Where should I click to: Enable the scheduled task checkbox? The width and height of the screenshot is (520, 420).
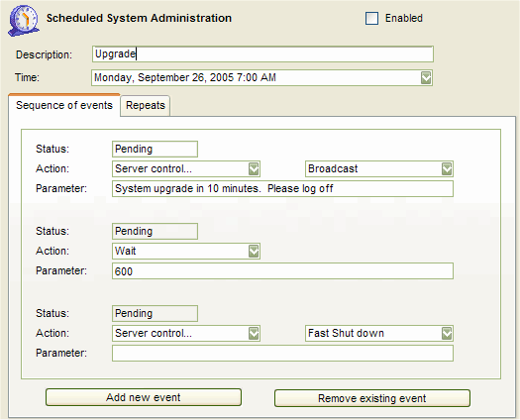tap(371, 18)
